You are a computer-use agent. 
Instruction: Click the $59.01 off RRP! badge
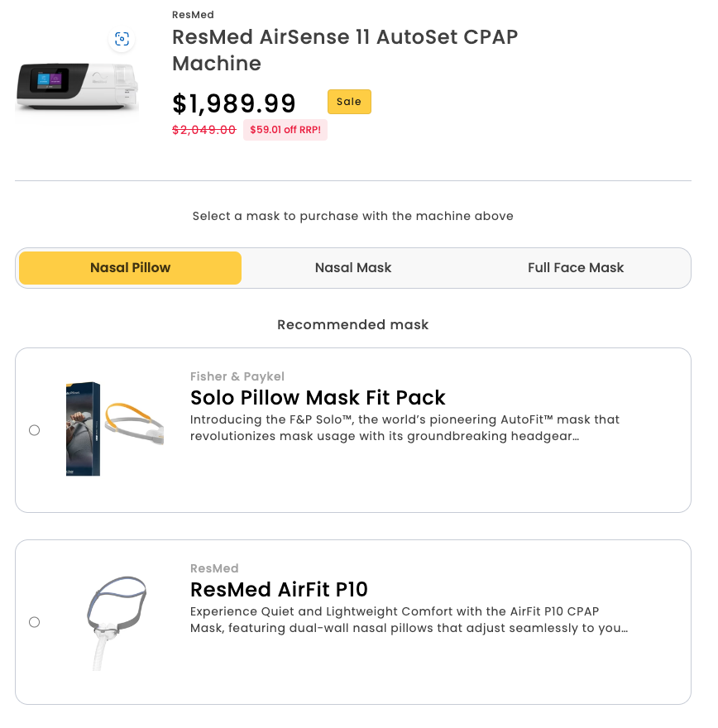(285, 130)
